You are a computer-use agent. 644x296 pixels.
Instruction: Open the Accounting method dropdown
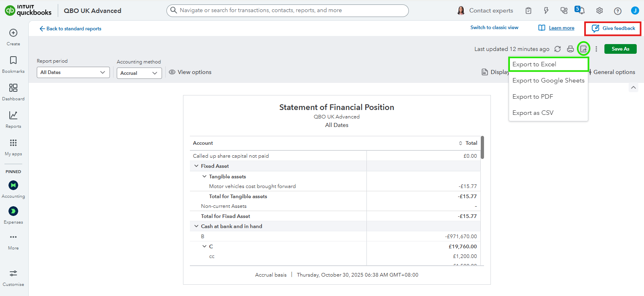[x=139, y=73]
